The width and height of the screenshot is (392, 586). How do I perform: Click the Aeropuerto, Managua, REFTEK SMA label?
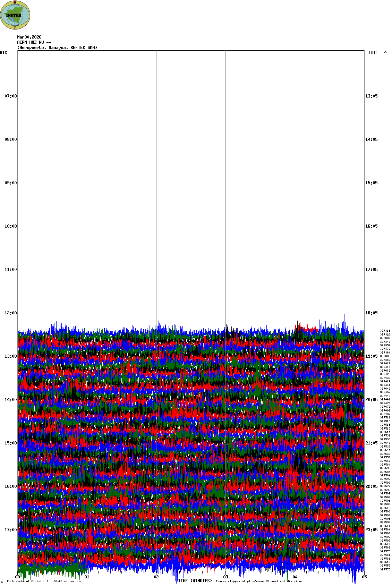[57, 48]
